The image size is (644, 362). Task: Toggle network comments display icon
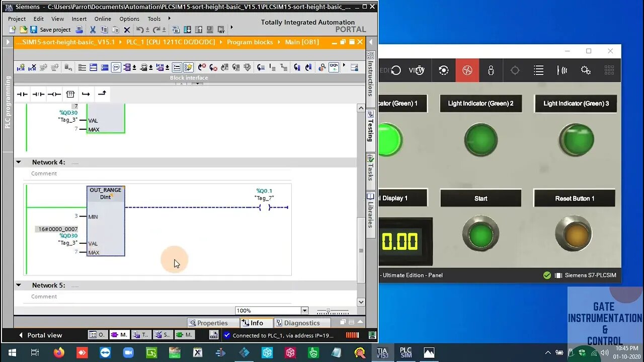(x=116, y=67)
